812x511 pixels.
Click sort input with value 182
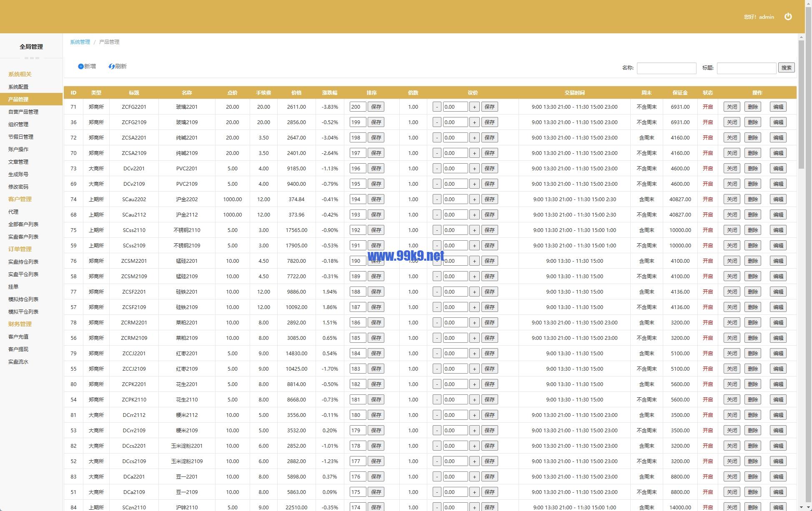(358, 384)
